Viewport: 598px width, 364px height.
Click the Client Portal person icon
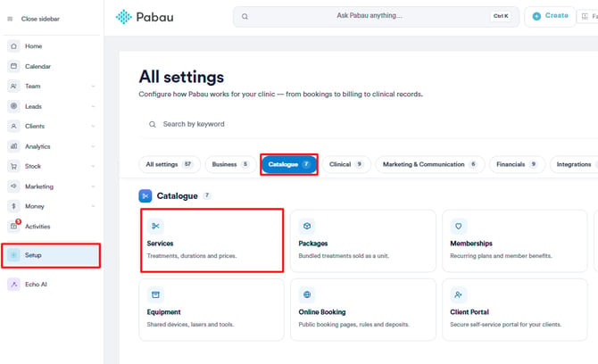[458, 294]
